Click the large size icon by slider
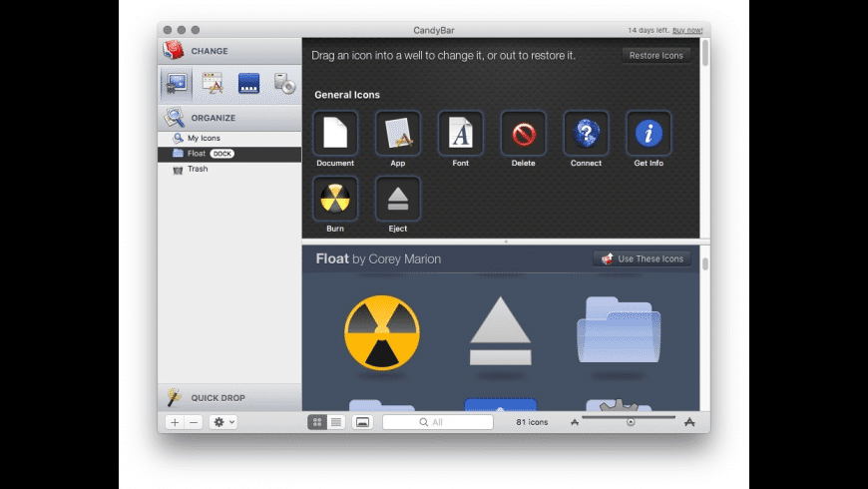Image resolution: width=868 pixels, height=489 pixels. tap(689, 422)
